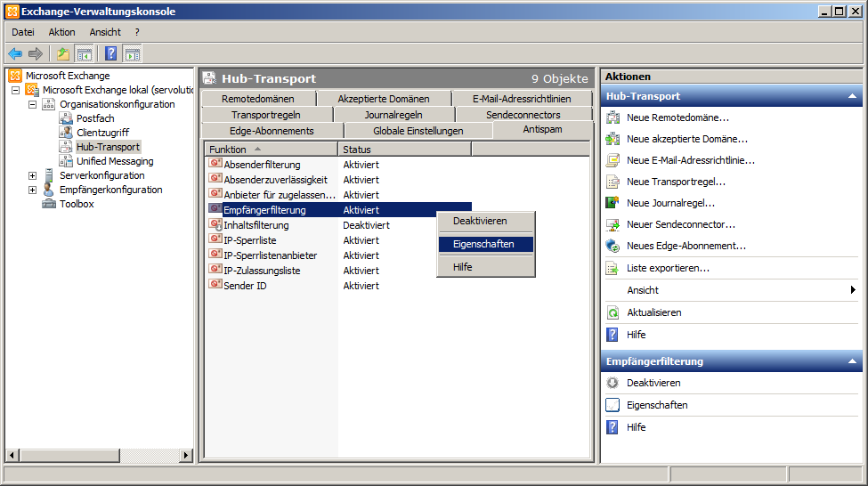Select the IP-Sperrlistenanbieter row
Screen dimensions: 868x486
(338, 255)
